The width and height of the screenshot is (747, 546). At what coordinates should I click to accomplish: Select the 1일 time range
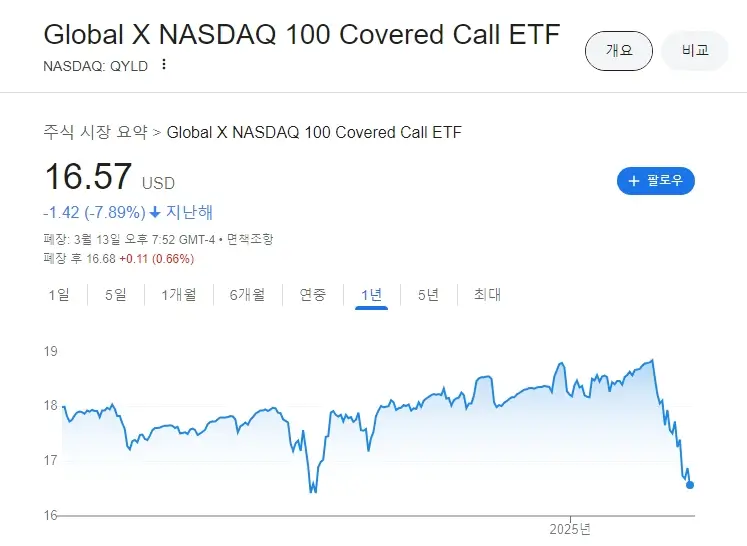[x=59, y=294]
